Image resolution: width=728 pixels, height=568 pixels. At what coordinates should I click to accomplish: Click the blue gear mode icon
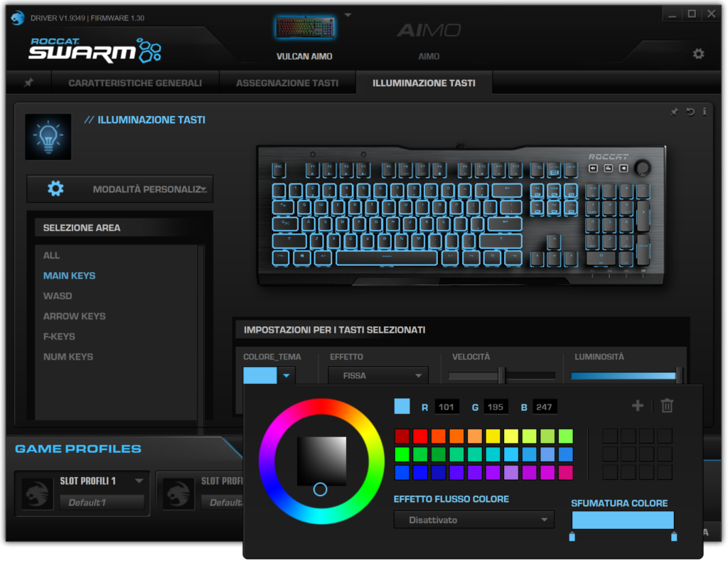(x=55, y=189)
